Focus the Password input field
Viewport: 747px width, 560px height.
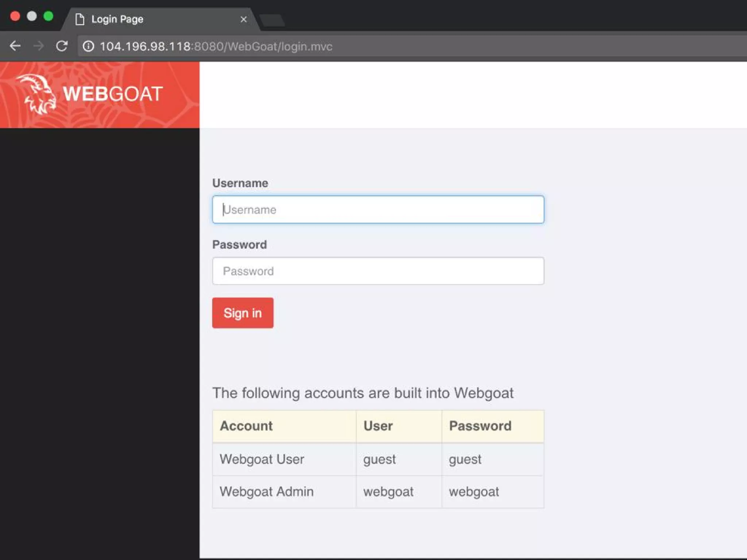click(378, 271)
